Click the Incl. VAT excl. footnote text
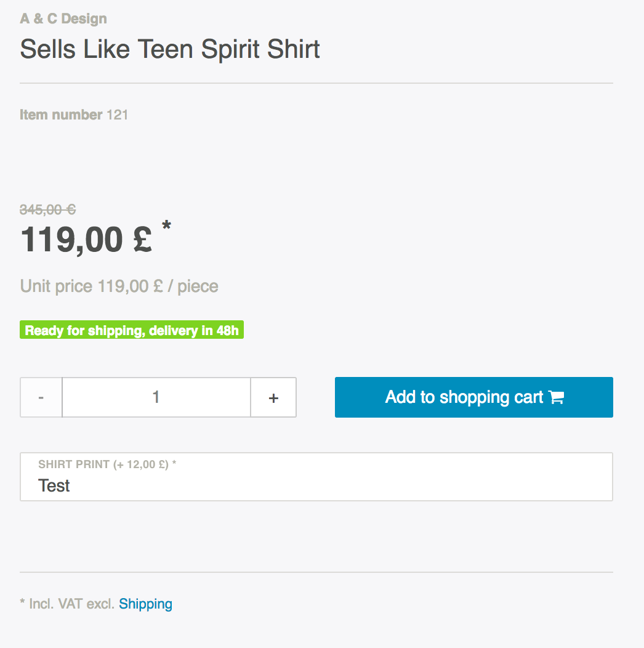The image size is (644, 648). tap(72, 604)
